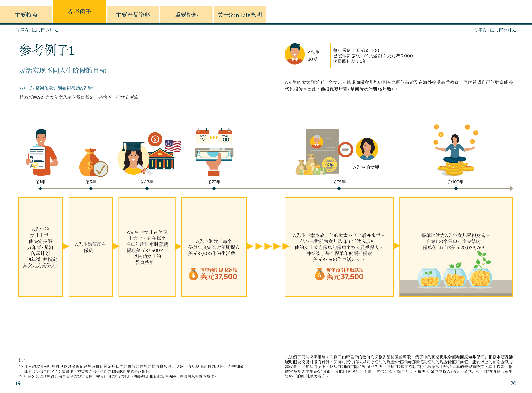Open the 重要资料 tab
Screen dimensions: 532x393
(x=186, y=15)
